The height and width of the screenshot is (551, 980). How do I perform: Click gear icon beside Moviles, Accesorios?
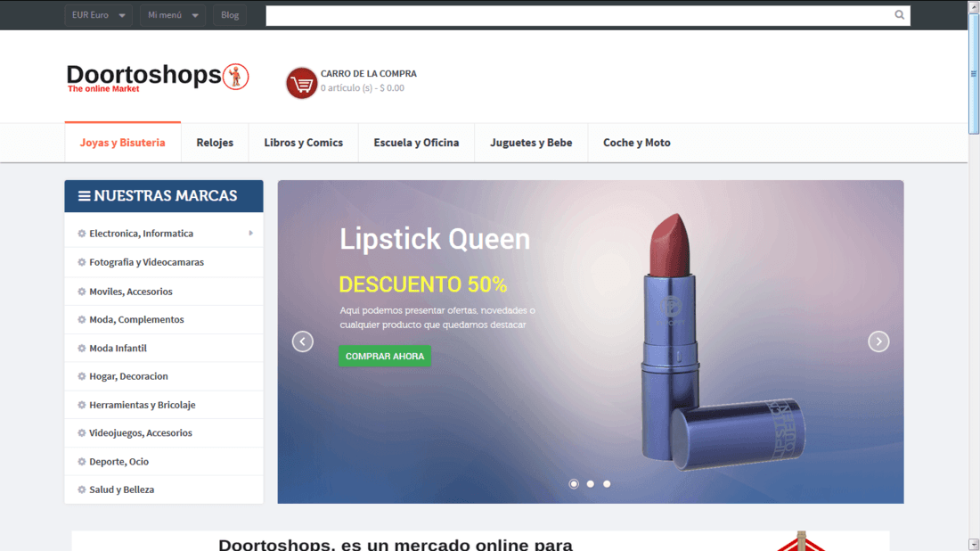82,292
